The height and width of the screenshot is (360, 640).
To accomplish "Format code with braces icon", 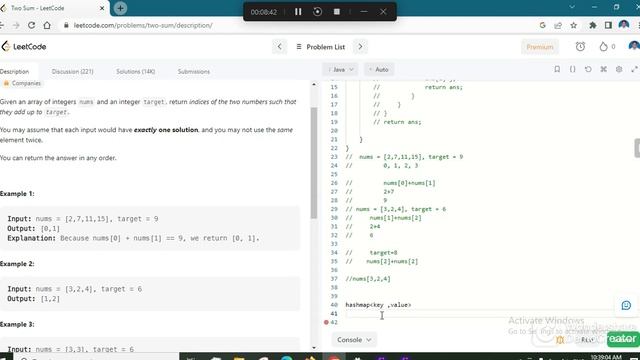I will (573, 69).
